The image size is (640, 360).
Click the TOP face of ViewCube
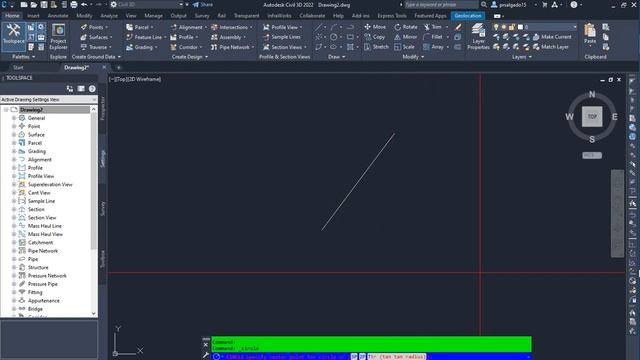point(592,117)
